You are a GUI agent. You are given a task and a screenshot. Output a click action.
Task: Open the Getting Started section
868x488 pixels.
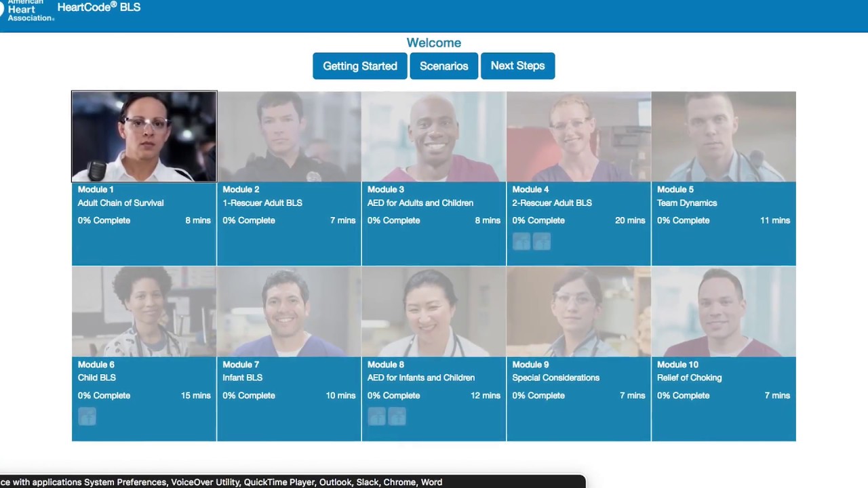coord(360,66)
